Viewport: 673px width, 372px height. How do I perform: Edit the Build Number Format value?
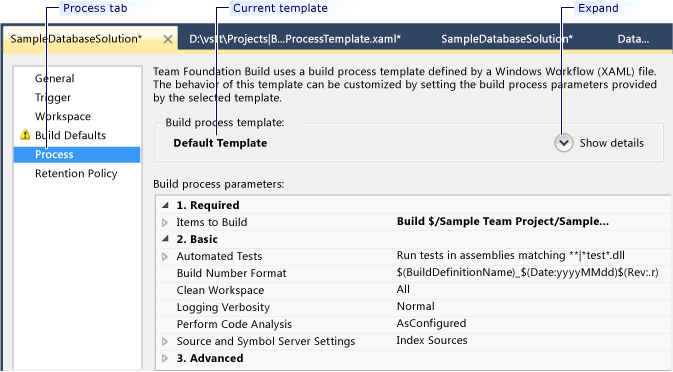pos(527,272)
